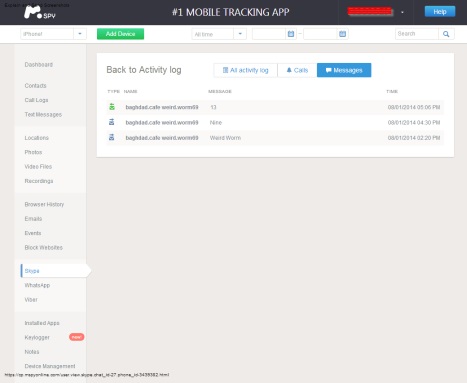The width and height of the screenshot is (467, 383).
Task: Open Browser History in the sidebar
Action: click(x=44, y=204)
